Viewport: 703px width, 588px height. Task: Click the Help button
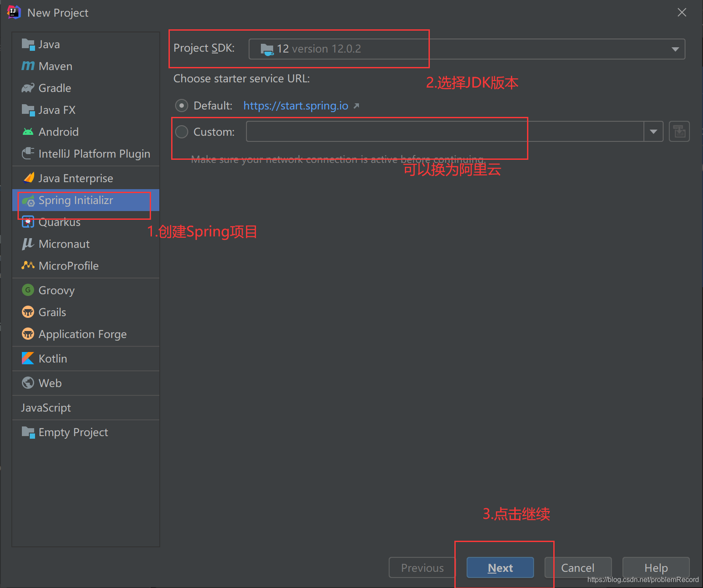[656, 568]
